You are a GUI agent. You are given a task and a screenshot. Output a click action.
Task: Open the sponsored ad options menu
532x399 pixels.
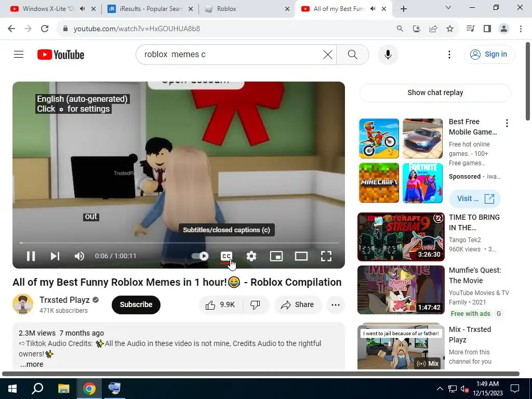507,124
